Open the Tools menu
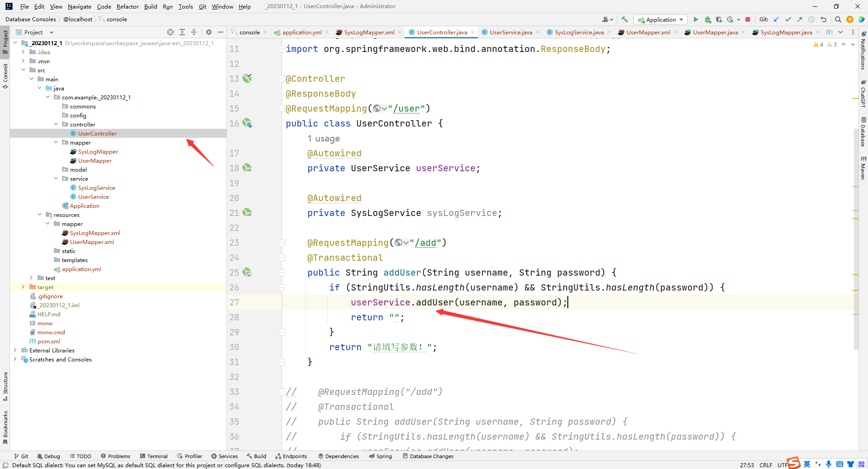The image size is (868, 469). [x=185, y=6]
